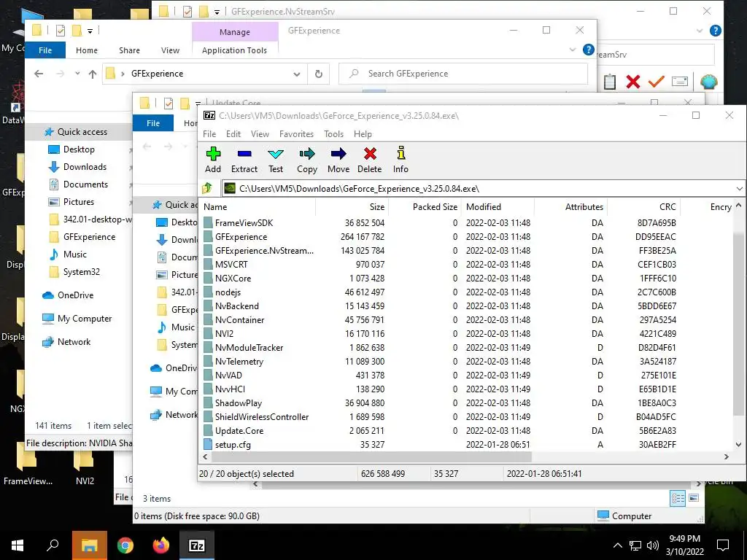The image size is (747, 560).
Task: Run Test on selected archive items
Action: click(275, 160)
